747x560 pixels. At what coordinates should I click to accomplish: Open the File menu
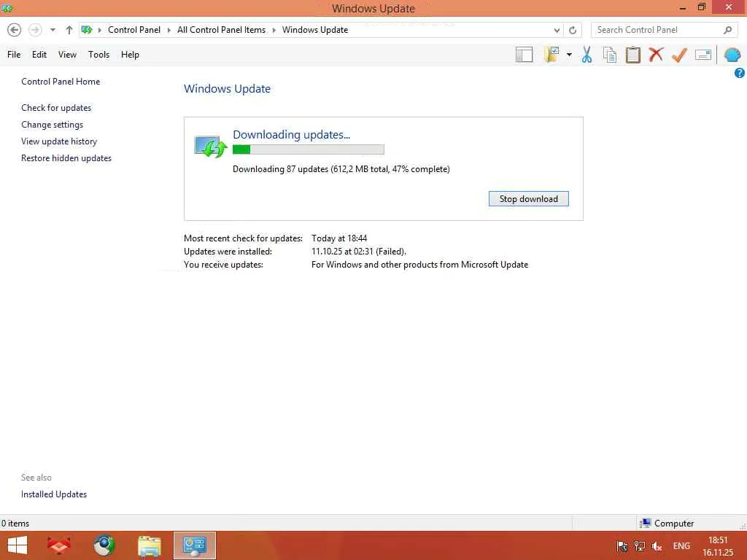pos(14,54)
